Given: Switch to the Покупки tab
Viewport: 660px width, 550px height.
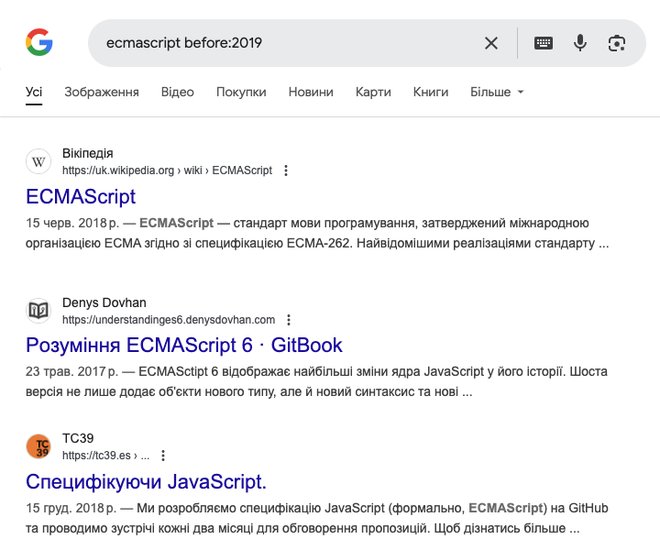Looking at the screenshot, I should (241, 92).
